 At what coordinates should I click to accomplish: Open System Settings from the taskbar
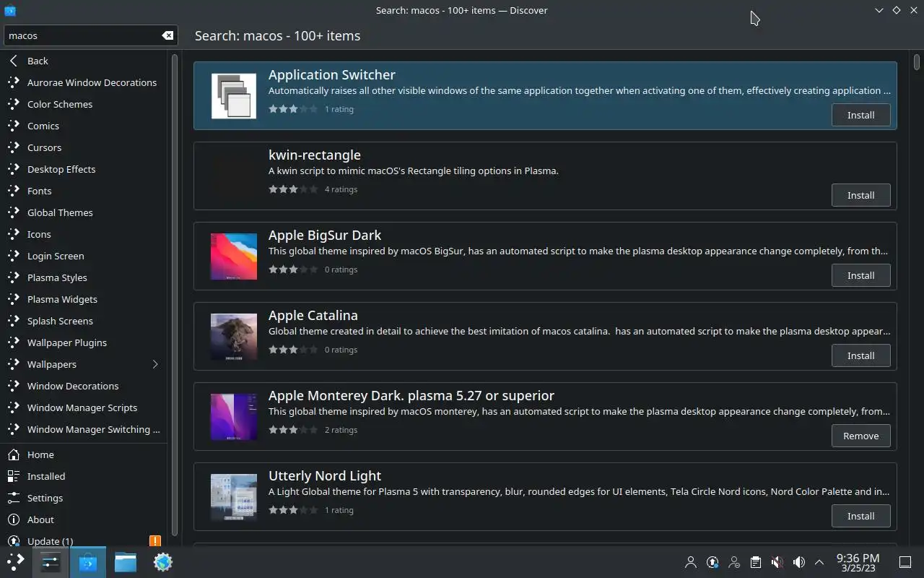tap(51, 562)
